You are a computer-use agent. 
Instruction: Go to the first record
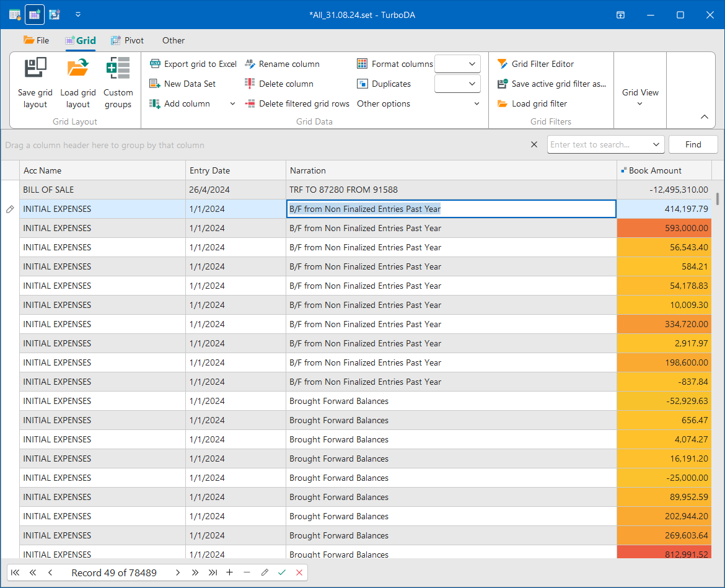(15, 573)
